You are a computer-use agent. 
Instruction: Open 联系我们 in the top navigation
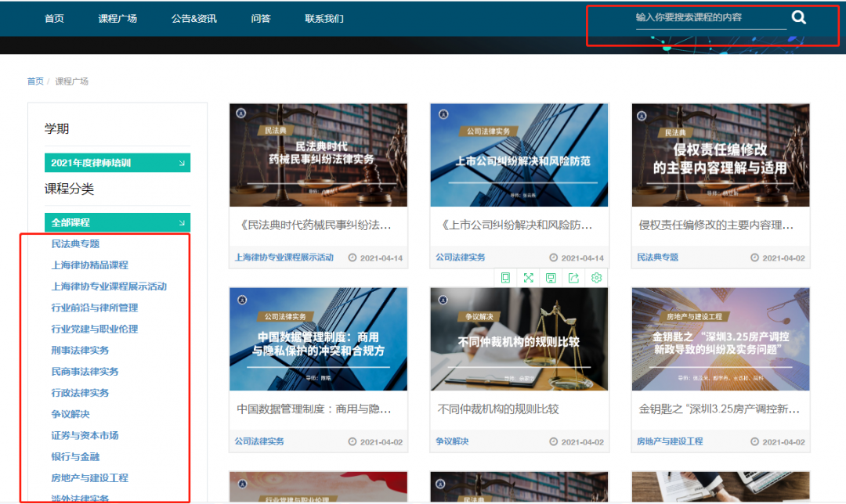(324, 18)
